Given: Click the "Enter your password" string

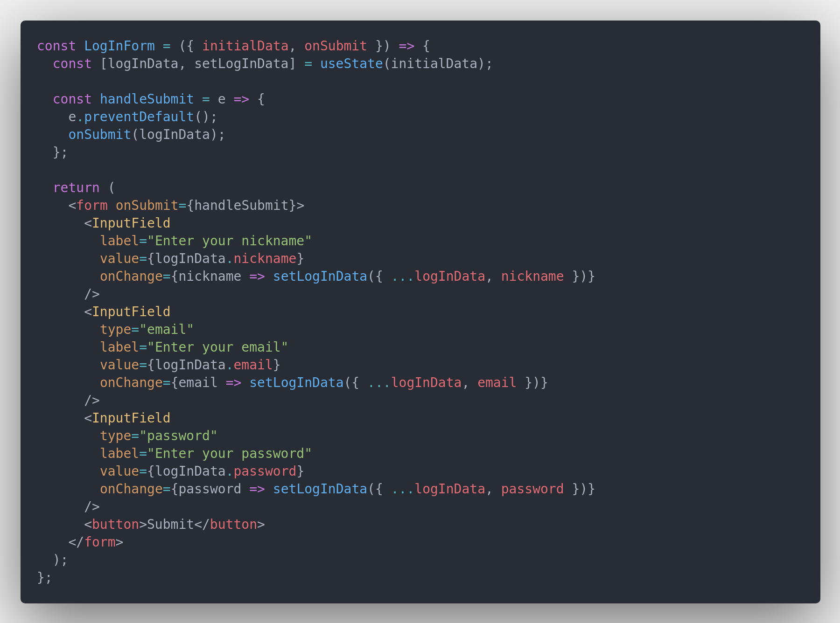Looking at the screenshot, I should 230,453.
